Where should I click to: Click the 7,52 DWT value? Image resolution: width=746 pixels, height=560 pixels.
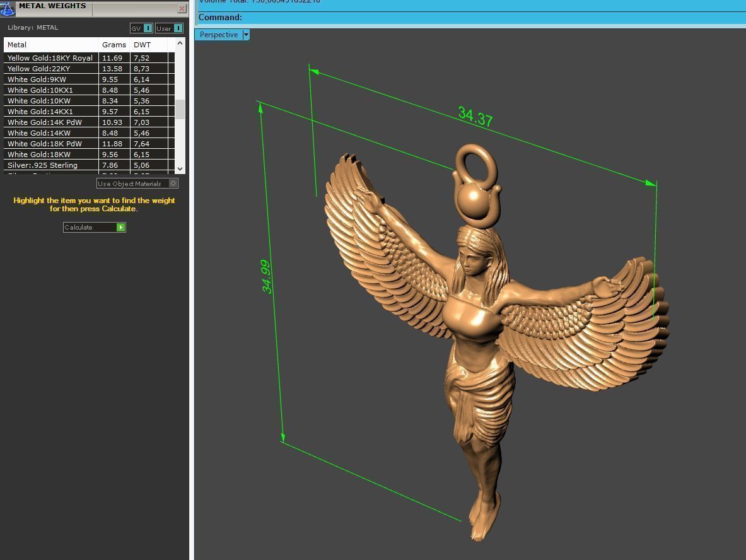141,58
